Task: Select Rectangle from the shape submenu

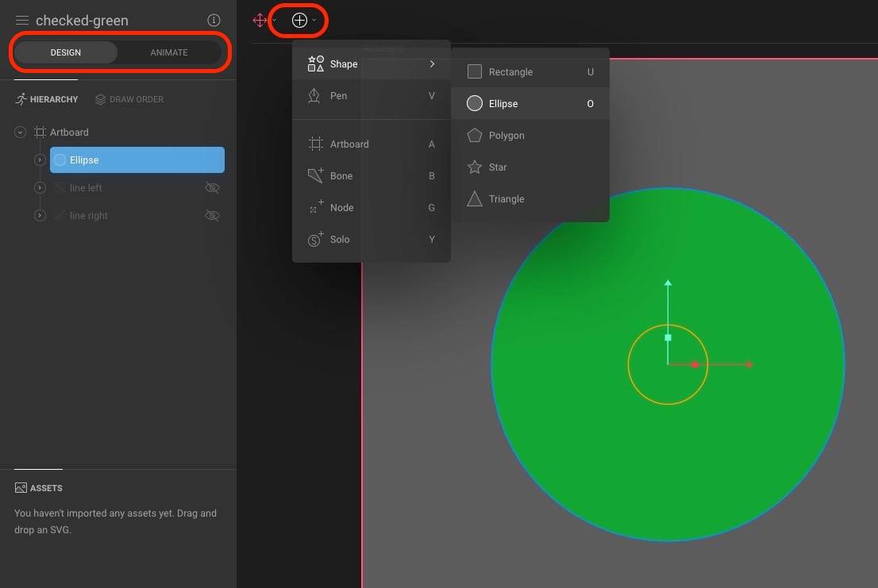Action: (530, 71)
